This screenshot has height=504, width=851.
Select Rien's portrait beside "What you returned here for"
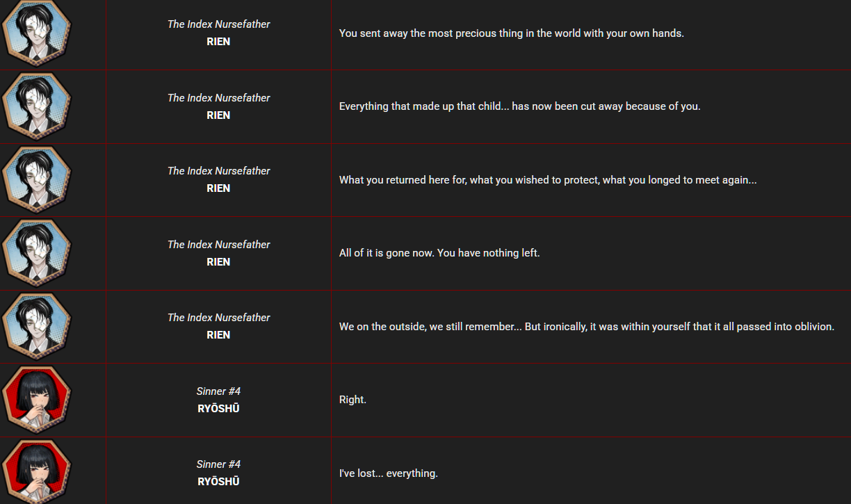pos(37,180)
